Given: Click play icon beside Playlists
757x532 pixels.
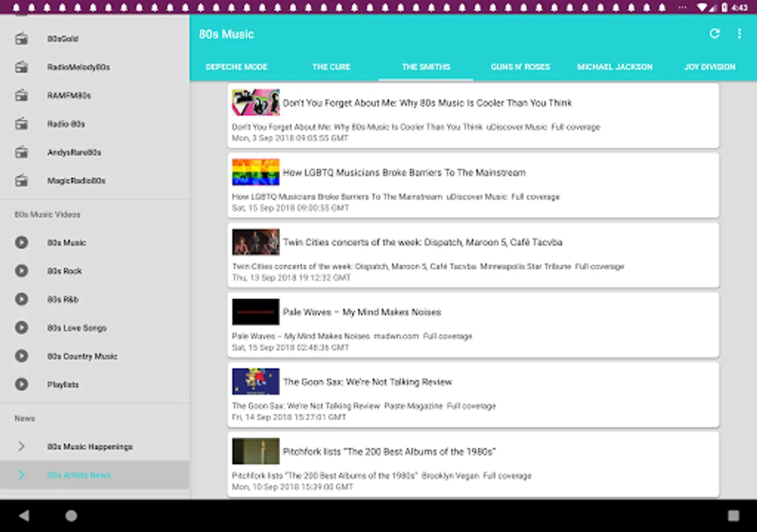Looking at the screenshot, I should [21, 384].
